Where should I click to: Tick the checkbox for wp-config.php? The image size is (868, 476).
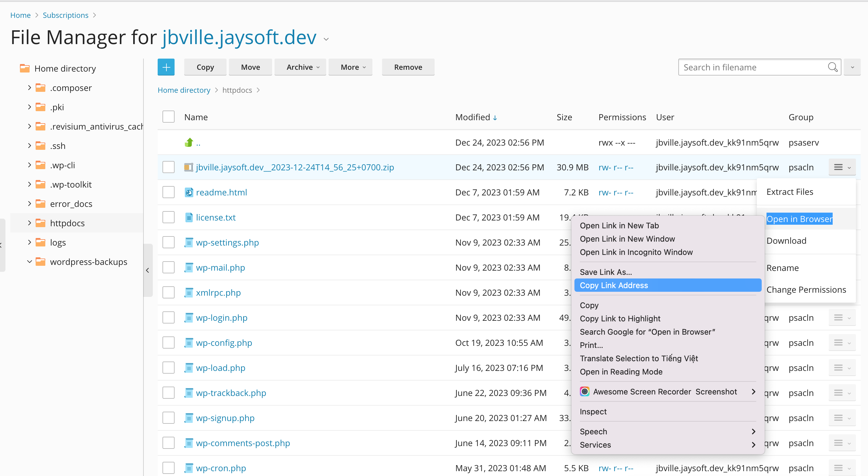tap(169, 343)
